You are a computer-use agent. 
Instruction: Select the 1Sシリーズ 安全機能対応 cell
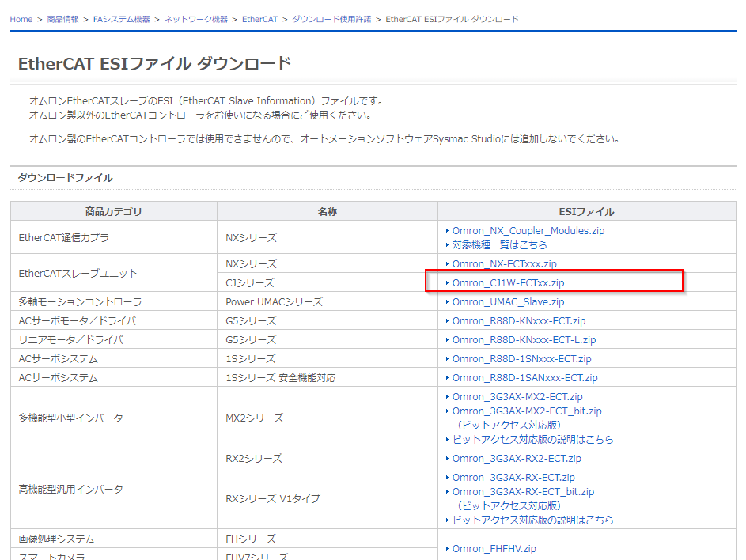pos(328,378)
